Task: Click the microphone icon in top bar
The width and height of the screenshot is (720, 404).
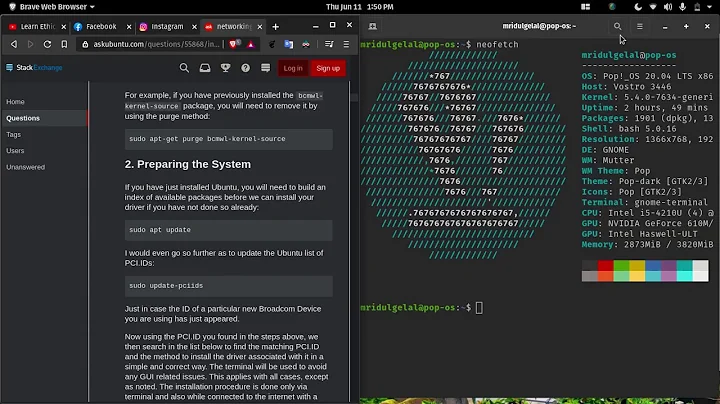Action: pos(683,7)
